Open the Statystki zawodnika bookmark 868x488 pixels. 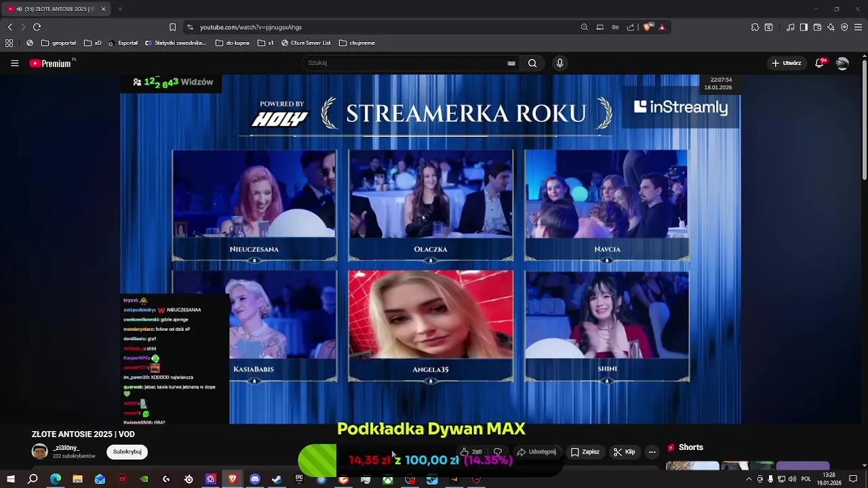pos(176,43)
